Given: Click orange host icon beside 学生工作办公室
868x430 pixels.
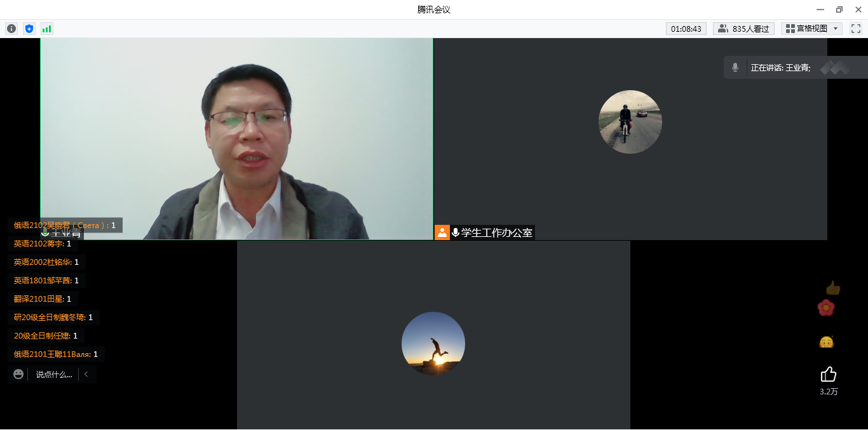Looking at the screenshot, I should click(442, 232).
